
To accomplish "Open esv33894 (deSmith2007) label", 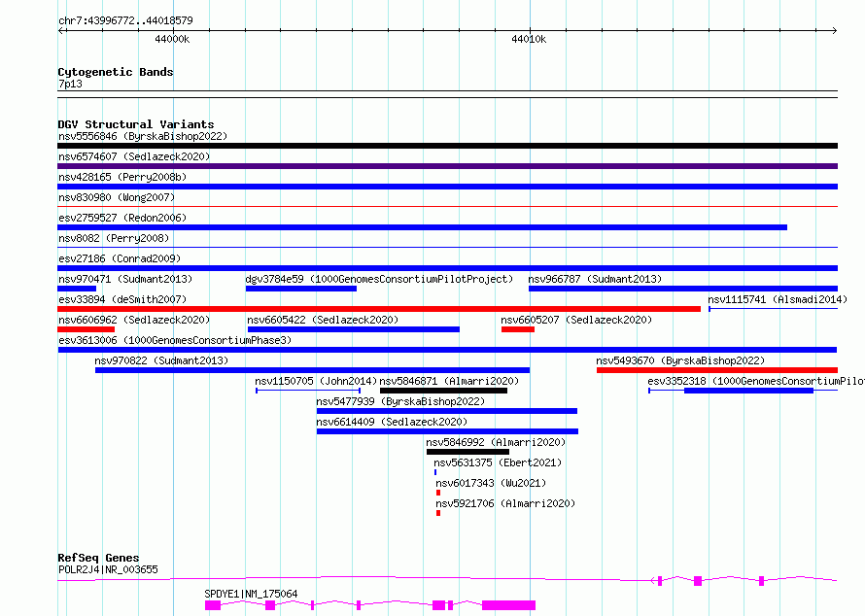I will pos(122,299).
